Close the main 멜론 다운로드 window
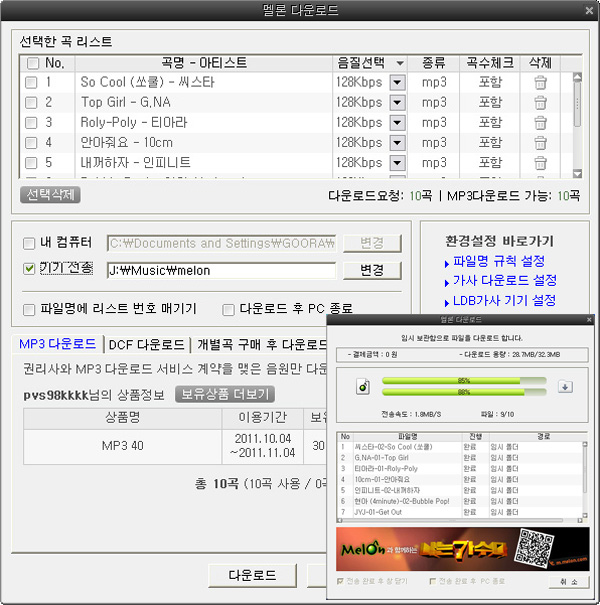Screen dimensions: 600x605 click(x=589, y=10)
